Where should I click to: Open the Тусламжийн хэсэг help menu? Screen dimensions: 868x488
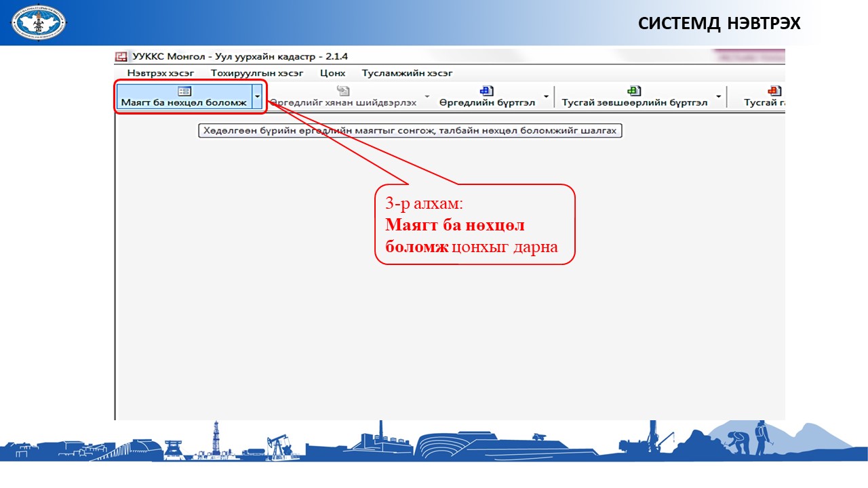(x=407, y=73)
